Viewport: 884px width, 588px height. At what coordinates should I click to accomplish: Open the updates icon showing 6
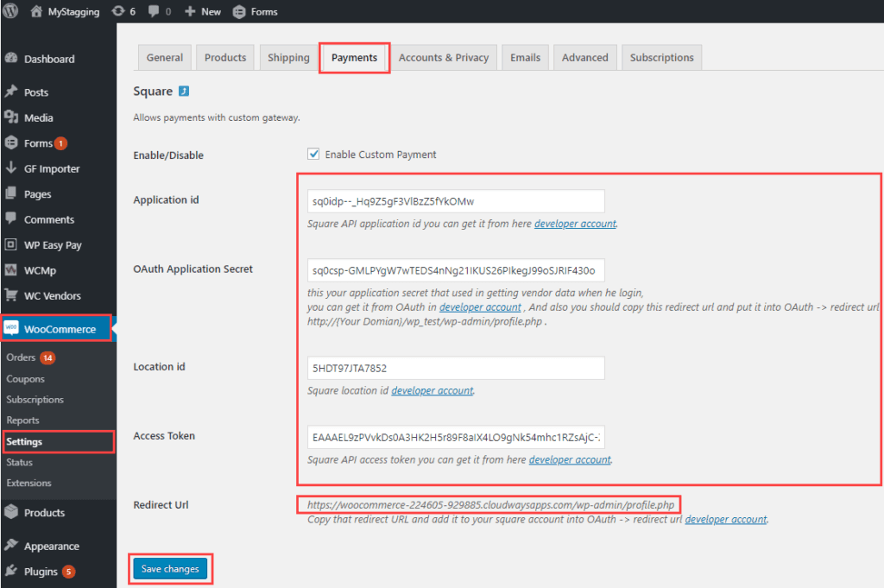(117, 11)
